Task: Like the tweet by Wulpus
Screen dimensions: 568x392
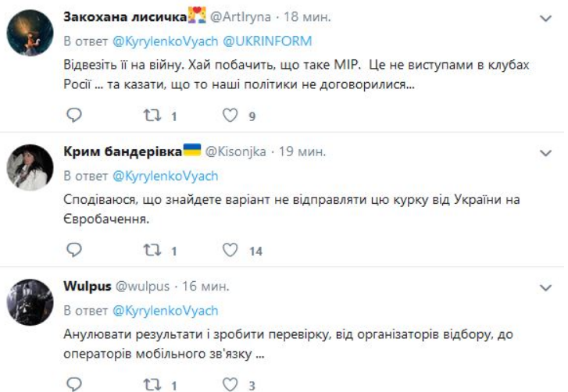Action: pos(230,384)
